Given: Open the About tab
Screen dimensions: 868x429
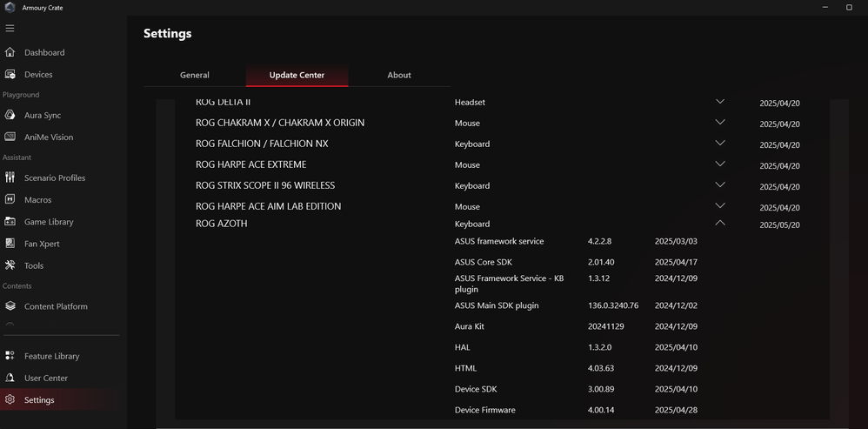Looking at the screenshot, I should 399,75.
